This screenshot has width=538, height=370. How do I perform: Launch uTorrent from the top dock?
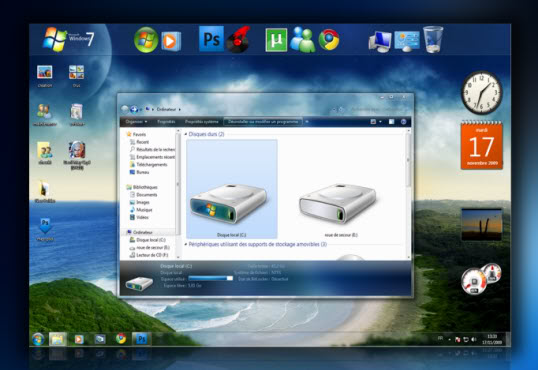(x=276, y=40)
